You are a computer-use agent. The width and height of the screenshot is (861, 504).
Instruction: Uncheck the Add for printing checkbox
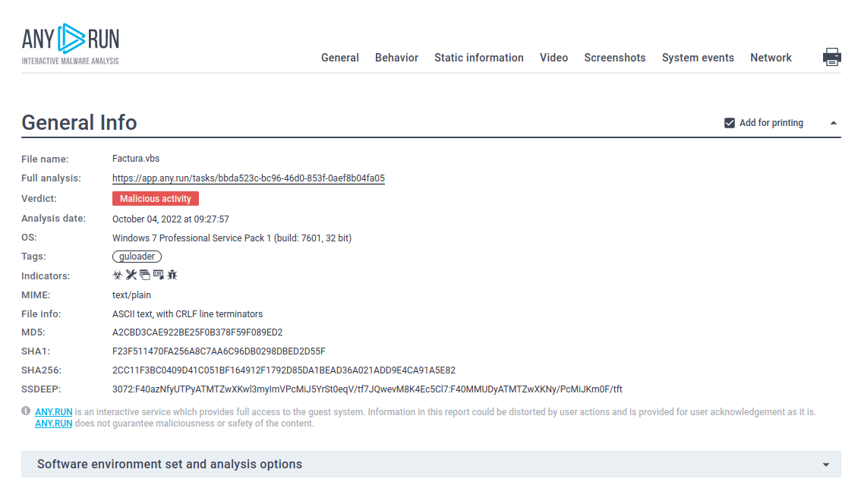(730, 123)
